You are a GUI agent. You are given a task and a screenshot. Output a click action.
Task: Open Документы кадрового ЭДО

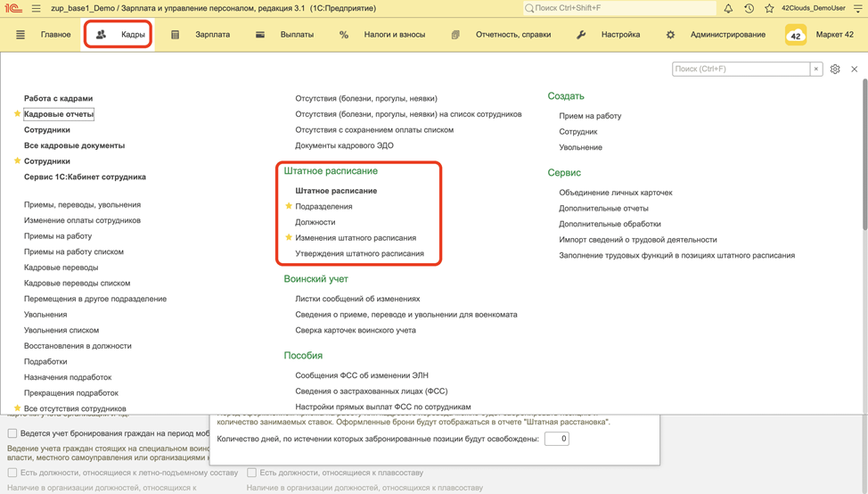344,145
